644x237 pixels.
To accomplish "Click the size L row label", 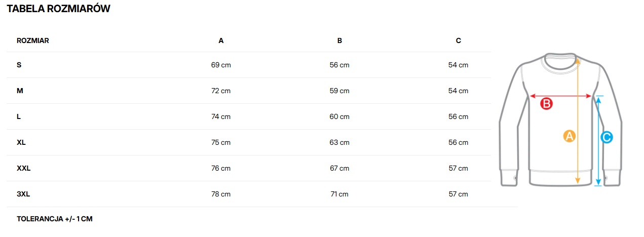I will (19, 116).
